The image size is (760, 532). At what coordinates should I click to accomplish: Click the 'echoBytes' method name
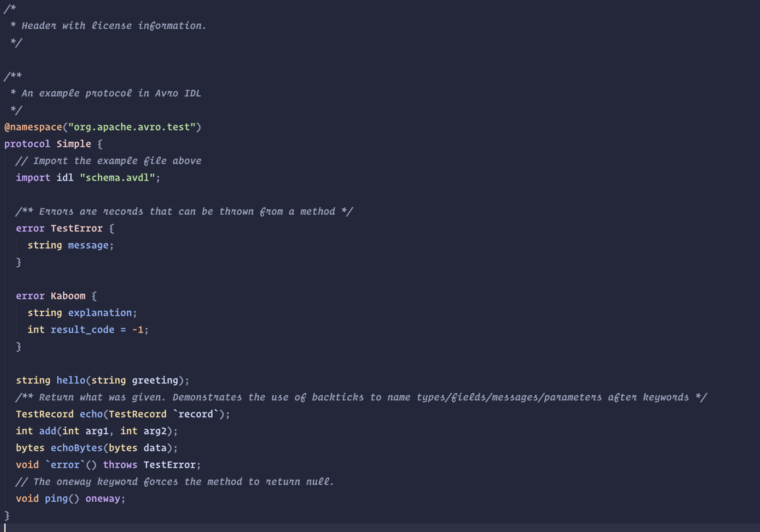[77, 448]
